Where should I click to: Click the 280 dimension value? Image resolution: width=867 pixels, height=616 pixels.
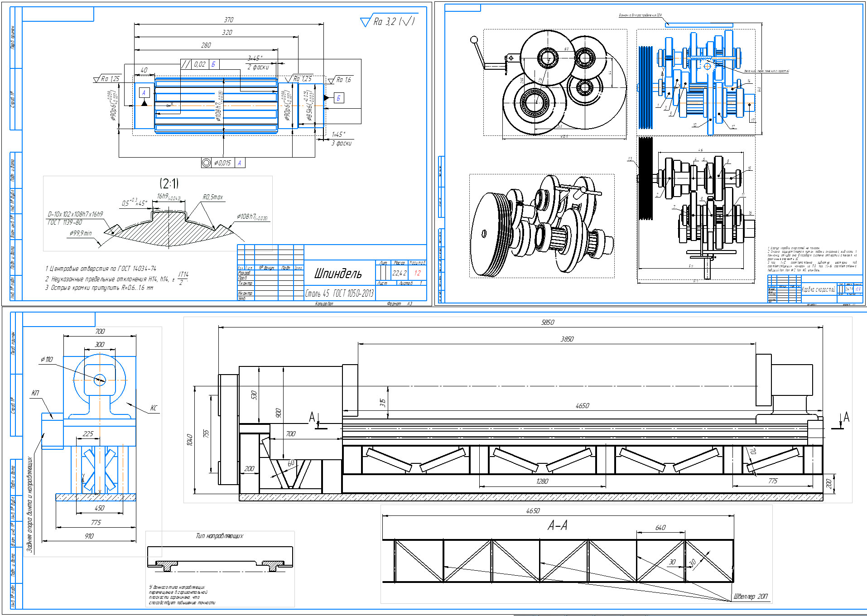(206, 45)
